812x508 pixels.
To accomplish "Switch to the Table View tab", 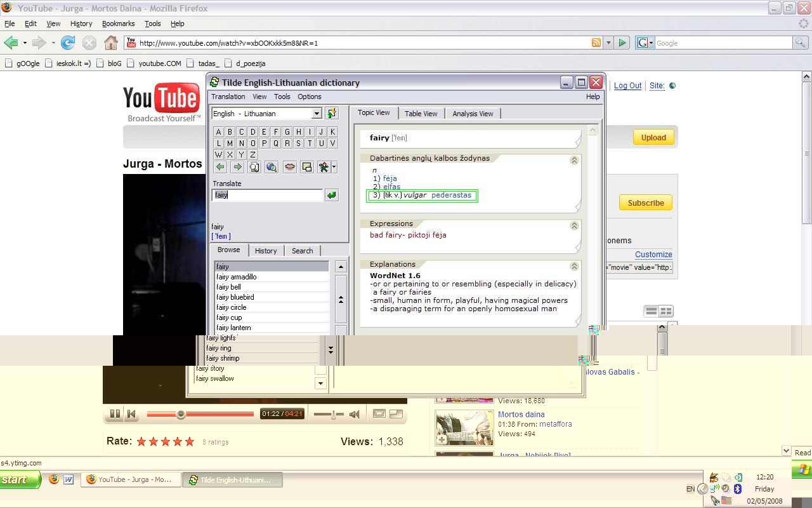I will (x=421, y=114).
